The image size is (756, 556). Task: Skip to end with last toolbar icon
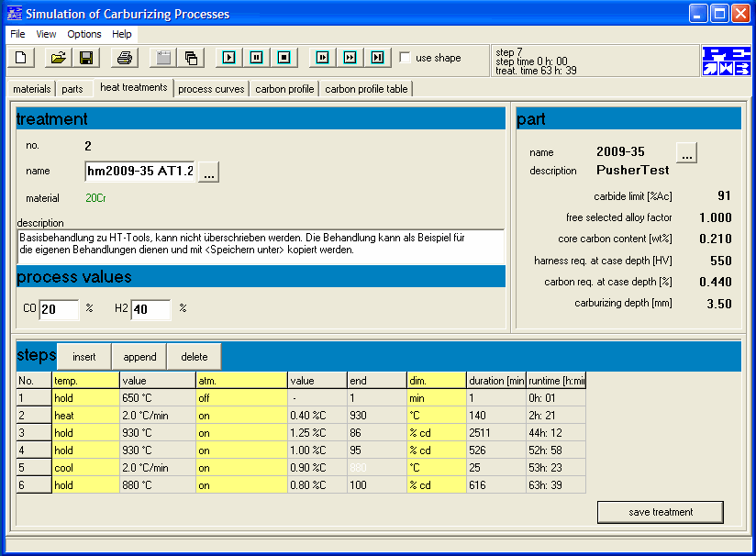pyautogui.click(x=377, y=58)
